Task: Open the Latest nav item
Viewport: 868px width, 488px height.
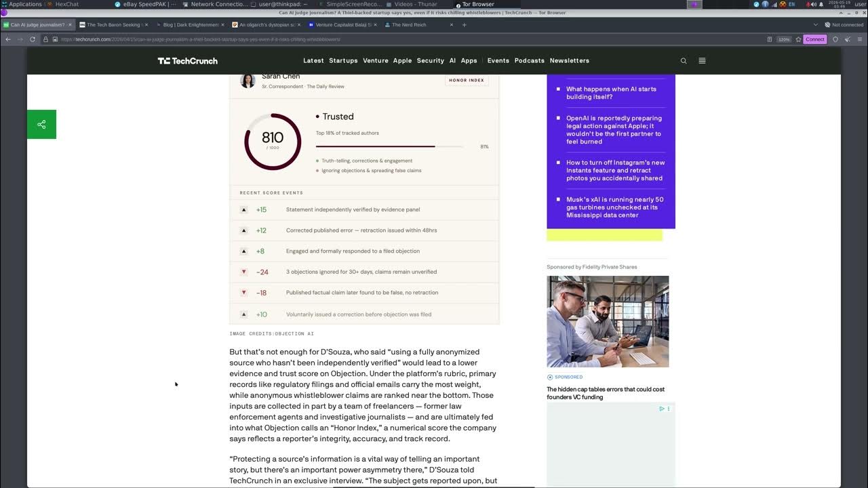Action: (313, 61)
